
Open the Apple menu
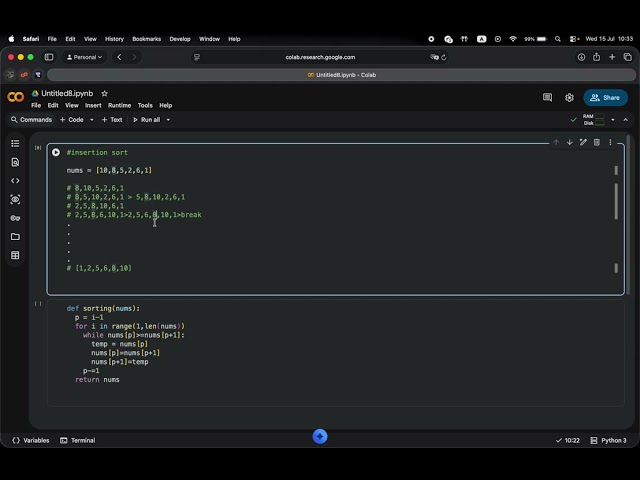point(11,39)
